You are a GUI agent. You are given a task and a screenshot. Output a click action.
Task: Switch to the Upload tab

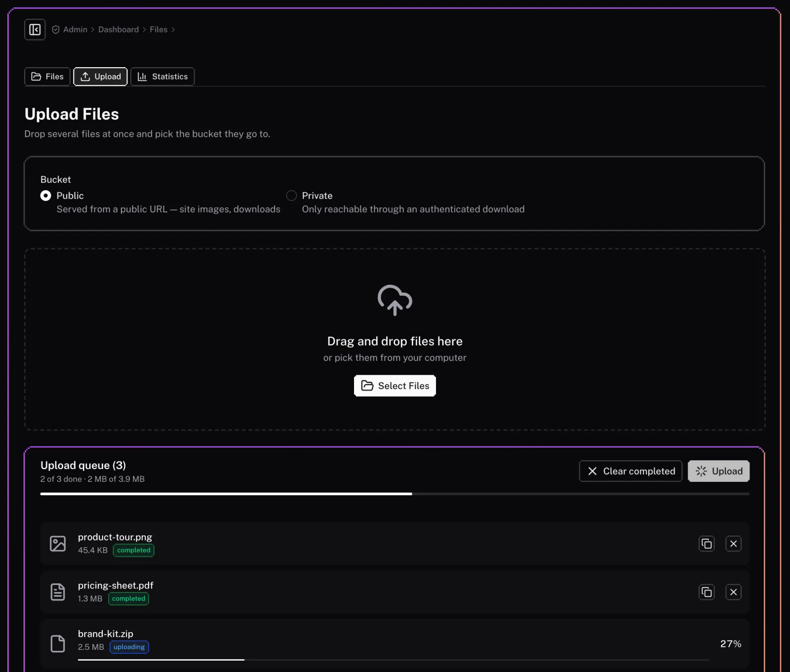pyautogui.click(x=101, y=77)
